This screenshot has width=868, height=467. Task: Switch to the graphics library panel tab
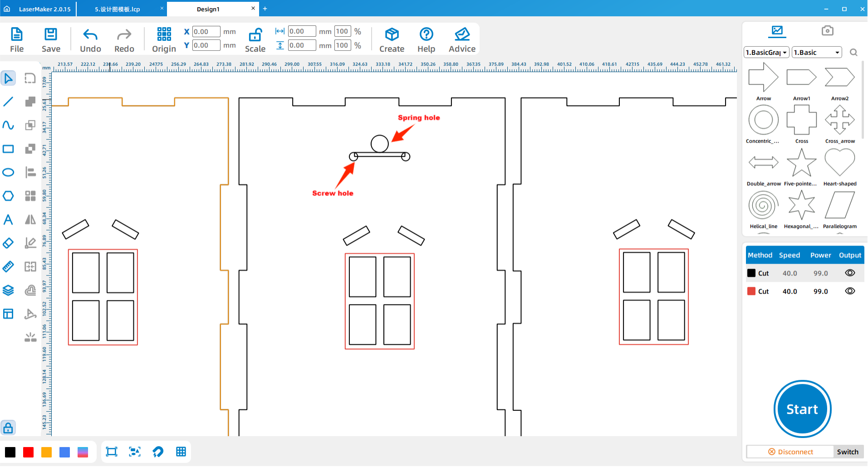click(x=777, y=31)
